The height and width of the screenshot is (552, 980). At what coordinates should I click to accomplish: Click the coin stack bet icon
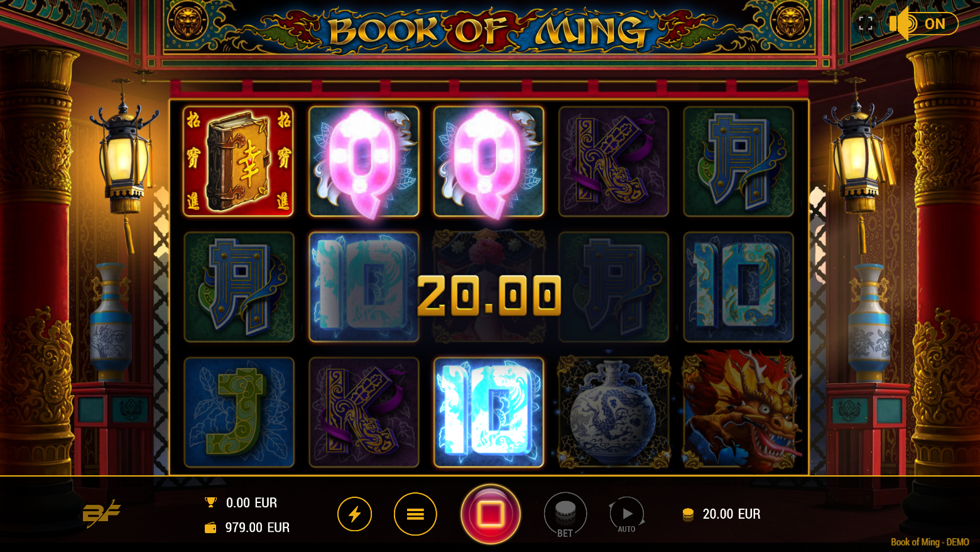[x=688, y=515]
